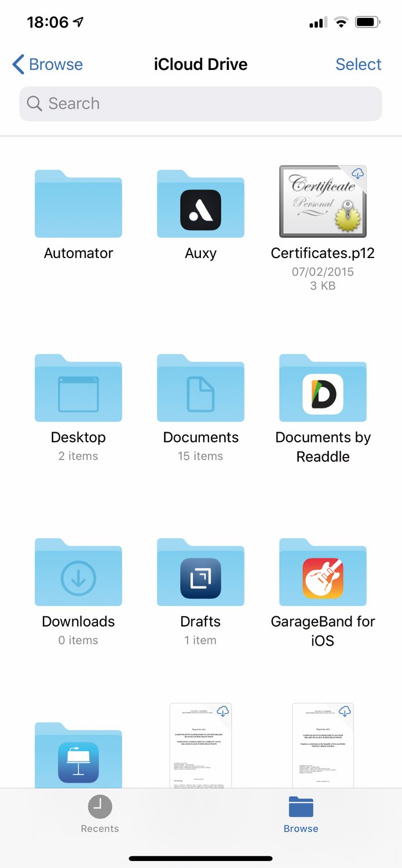The height and width of the screenshot is (868, 402).
Task: Tap the cloud download badge on middle document
Action: pyautogui.click(x=223, y=711)
